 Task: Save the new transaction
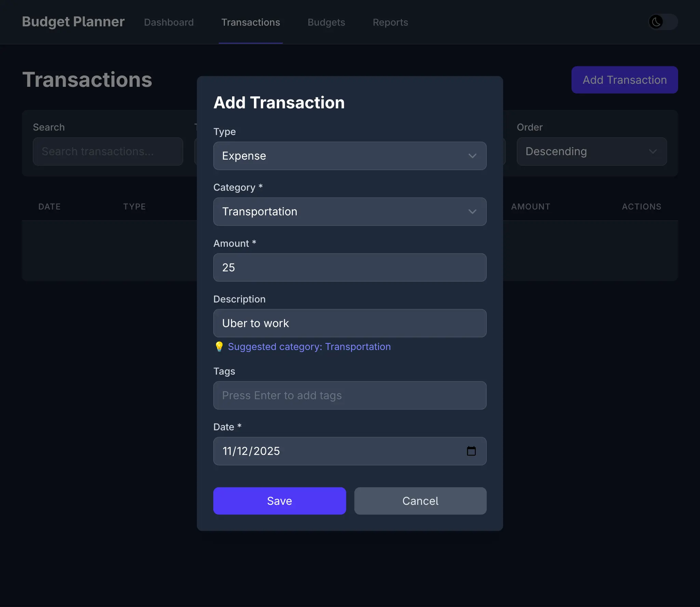tap(279, 501)
